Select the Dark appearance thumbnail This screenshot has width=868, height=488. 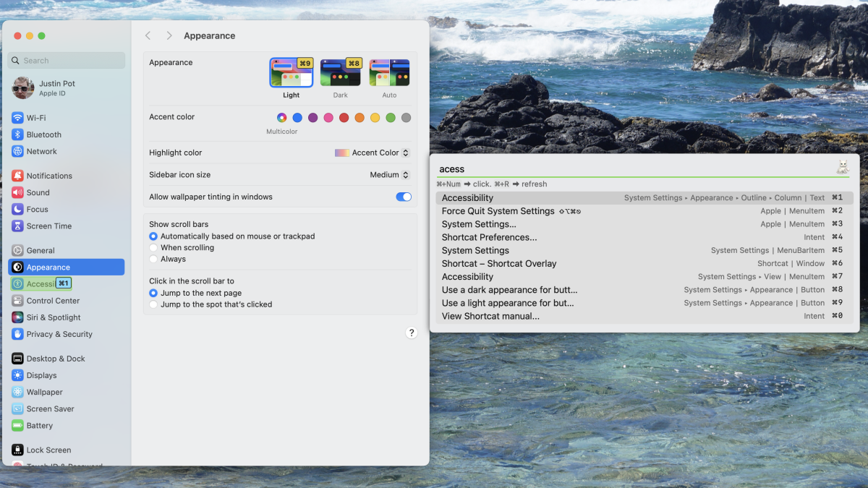click(x=340, y=72)
